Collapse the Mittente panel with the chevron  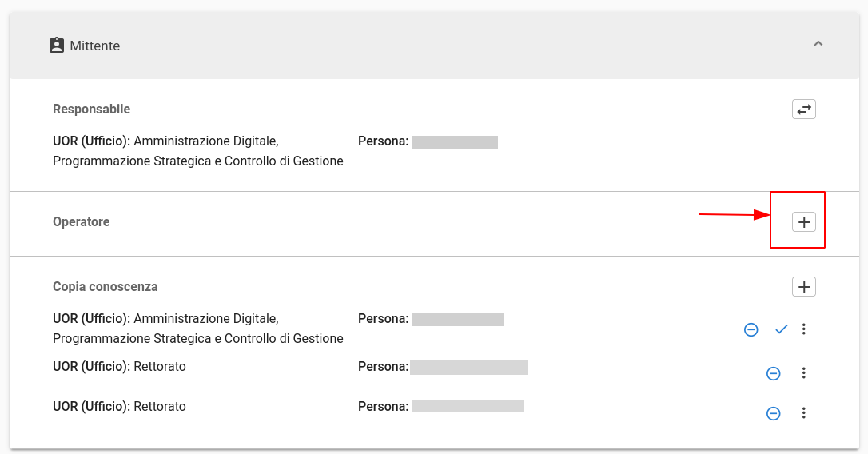click(x=818, y=44)
